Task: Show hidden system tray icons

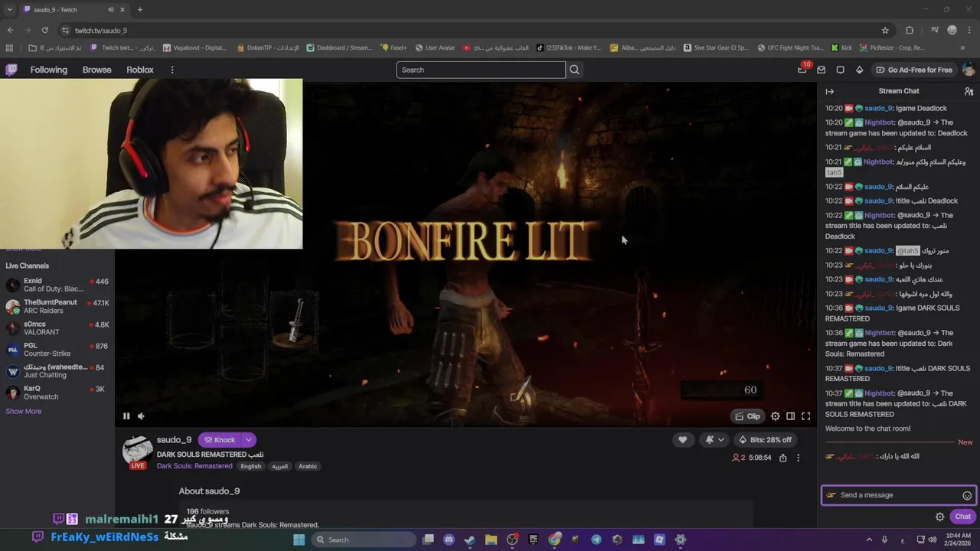Action: [x=868, y=540]
